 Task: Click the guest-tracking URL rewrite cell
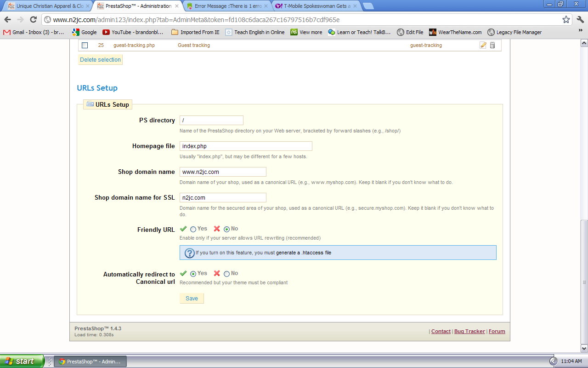coord(426,46)
